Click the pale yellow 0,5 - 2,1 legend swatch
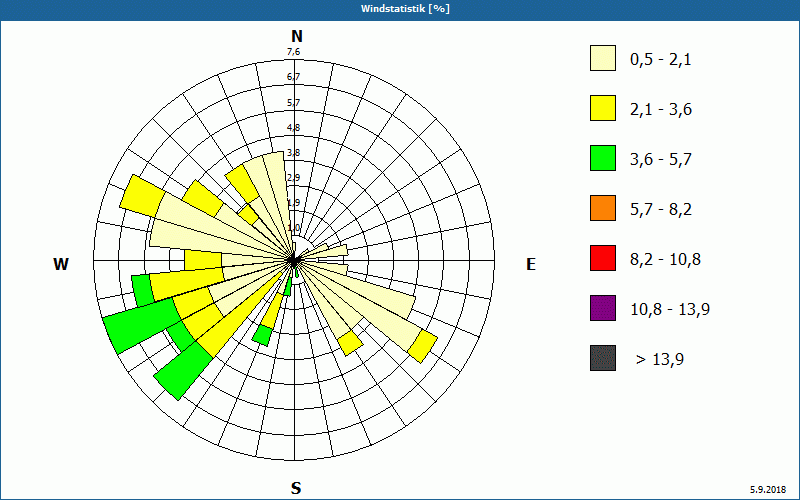Viewport: 800px width, 500px height. pyautogui.click(x=603, y=58)
